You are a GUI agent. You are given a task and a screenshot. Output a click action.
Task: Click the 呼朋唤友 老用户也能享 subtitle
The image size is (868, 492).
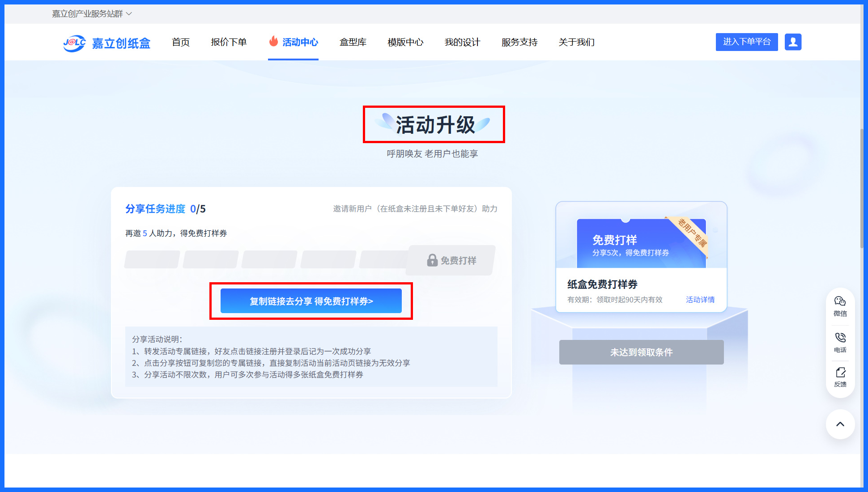(432, 154)
